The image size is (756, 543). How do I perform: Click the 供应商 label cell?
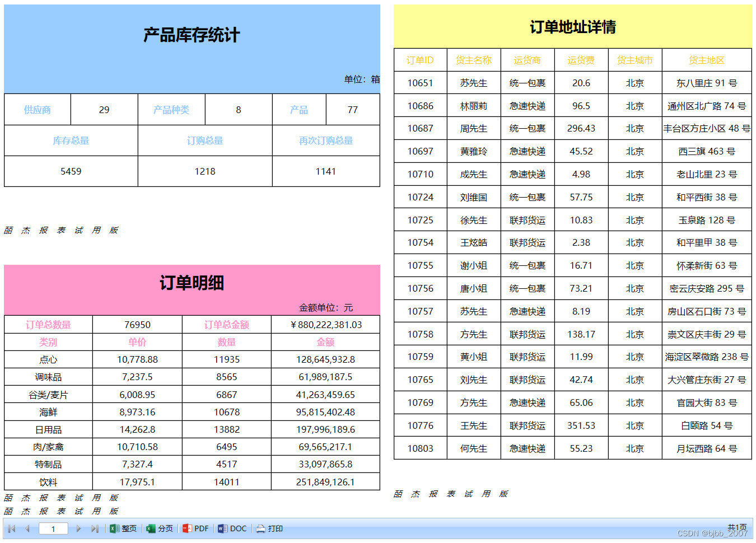point(38,110)
